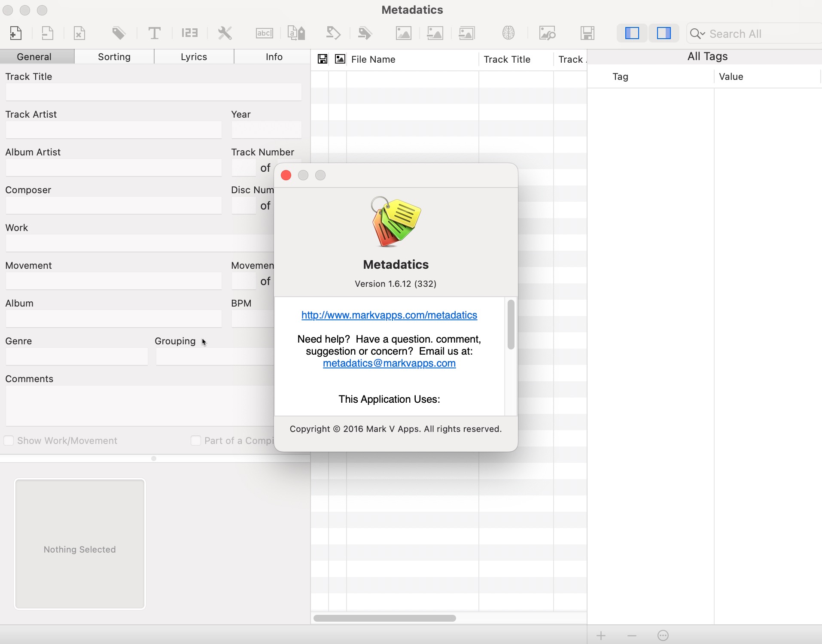Click the tag toolbar icon
Viewport: 822px width, 644px height.
[119, 33]
